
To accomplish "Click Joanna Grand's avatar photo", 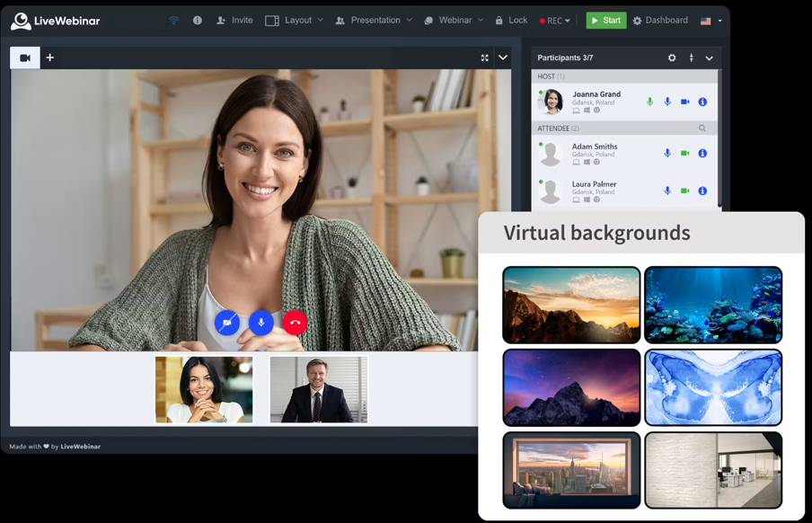I will (552, 102).
